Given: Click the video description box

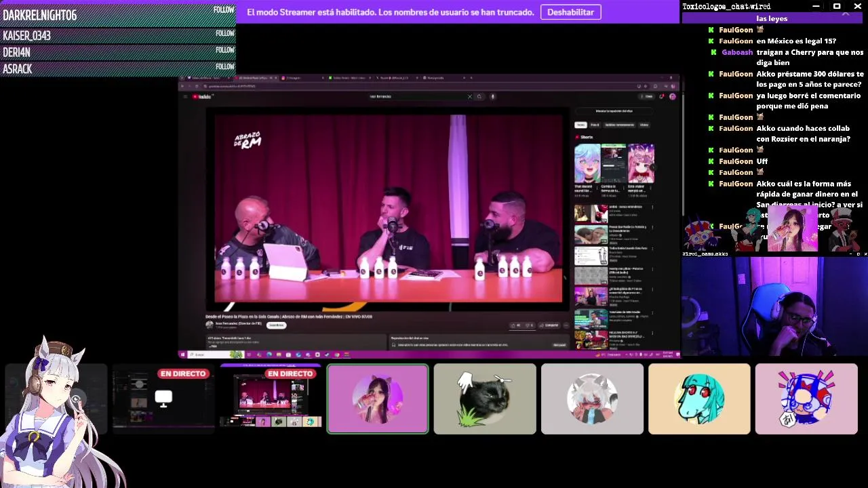Looking at the screenshot, I should click(x=295, y=342).
